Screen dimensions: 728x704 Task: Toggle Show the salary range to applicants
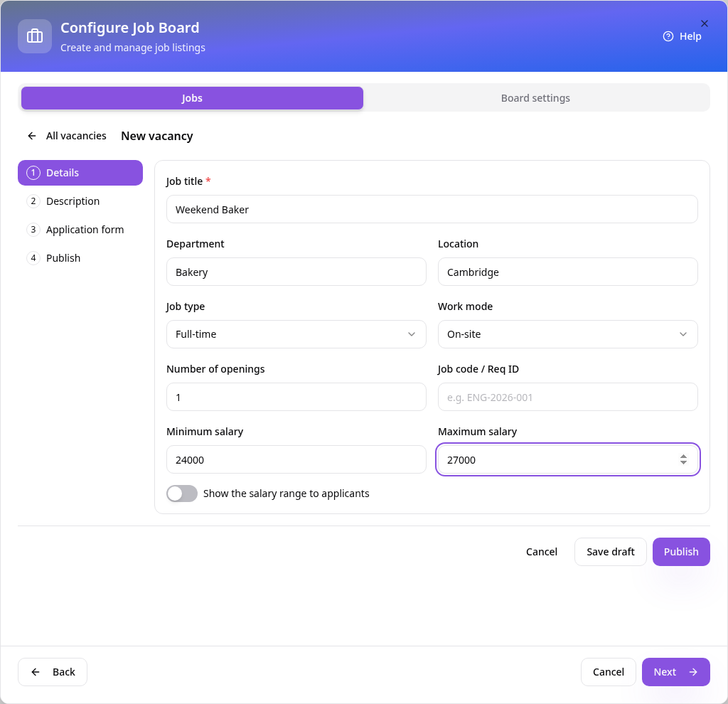coord(182,494)
